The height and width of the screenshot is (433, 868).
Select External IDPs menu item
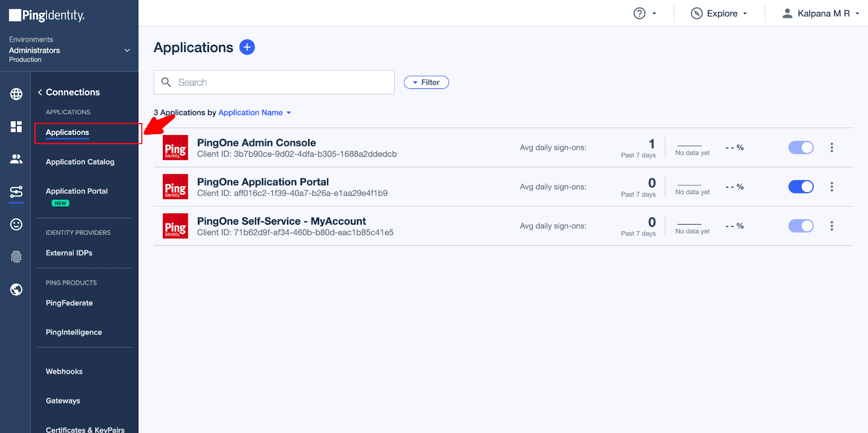(x=69, y=253)
